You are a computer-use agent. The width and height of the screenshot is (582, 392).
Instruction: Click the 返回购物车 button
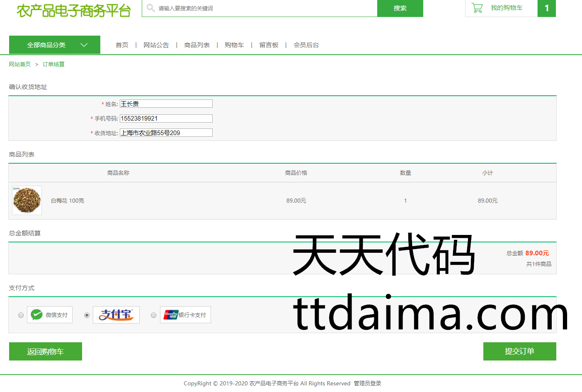[46, 351]
